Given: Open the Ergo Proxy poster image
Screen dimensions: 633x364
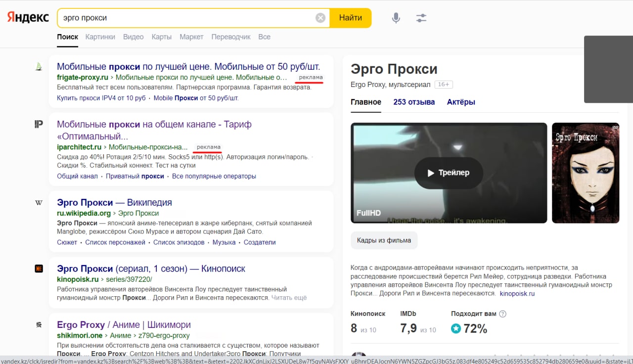Looking at the screenshot, I should (x=586, y=173).
